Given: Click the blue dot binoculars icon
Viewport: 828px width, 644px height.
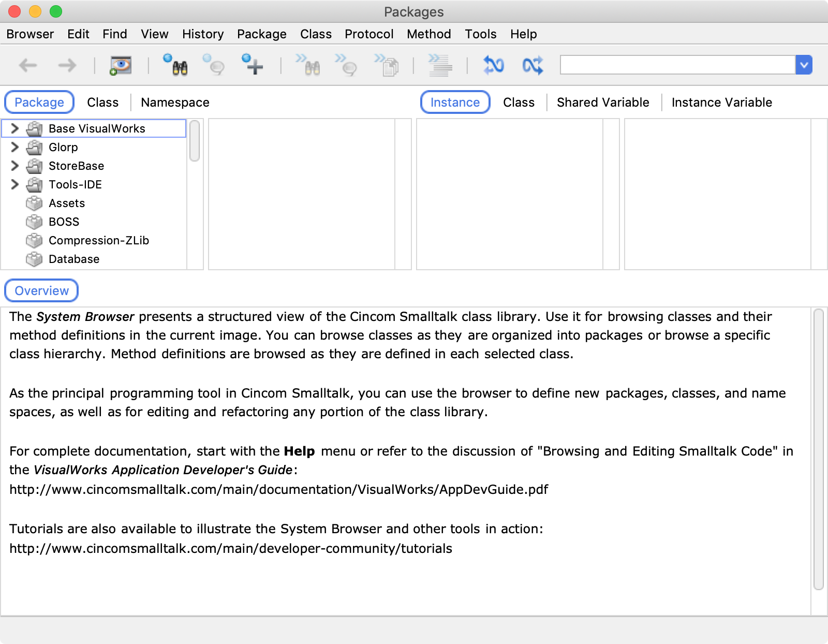Looking at the screenshot, I should point(175,65).
